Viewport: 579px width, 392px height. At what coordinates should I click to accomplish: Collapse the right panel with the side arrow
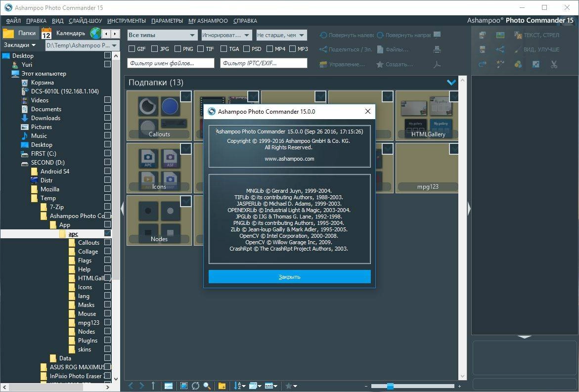469,209
